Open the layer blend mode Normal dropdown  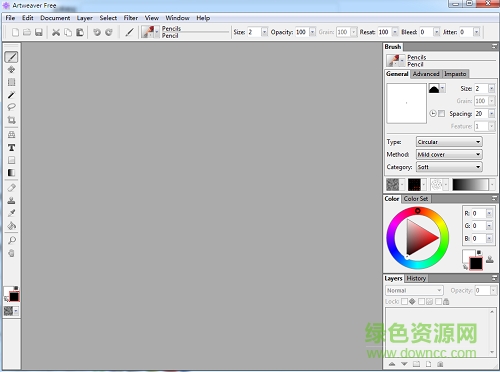[x=414, y=290]
